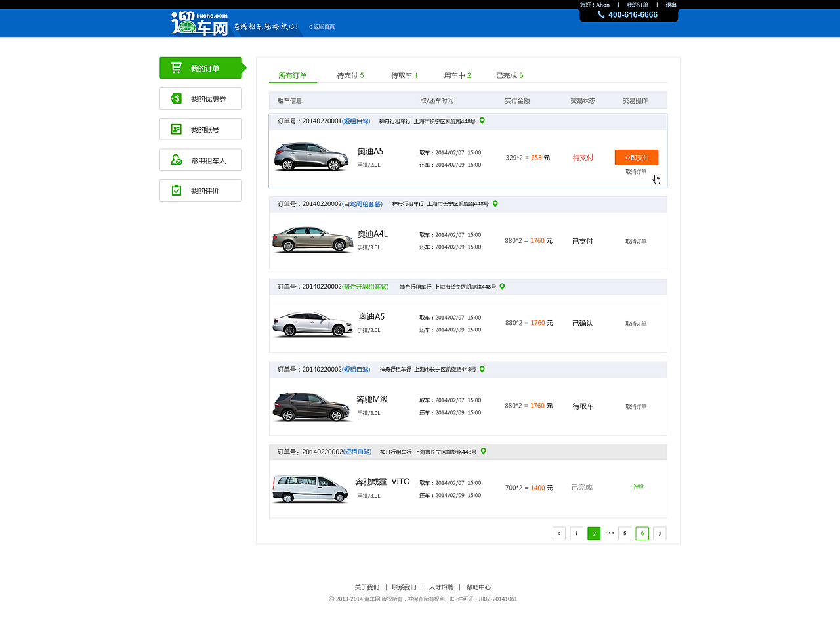Click the person icon beside 常用租车人
840x617 pixels.
point(176,160)
